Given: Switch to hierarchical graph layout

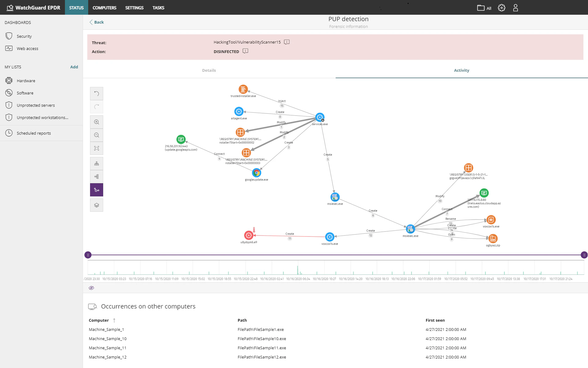Looking at the screenshot, I should tap(96, 163).
